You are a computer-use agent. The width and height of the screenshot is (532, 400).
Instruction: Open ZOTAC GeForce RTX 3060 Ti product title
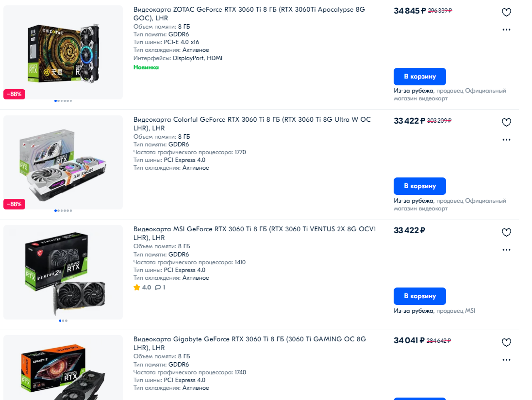[x=249, y=14]
